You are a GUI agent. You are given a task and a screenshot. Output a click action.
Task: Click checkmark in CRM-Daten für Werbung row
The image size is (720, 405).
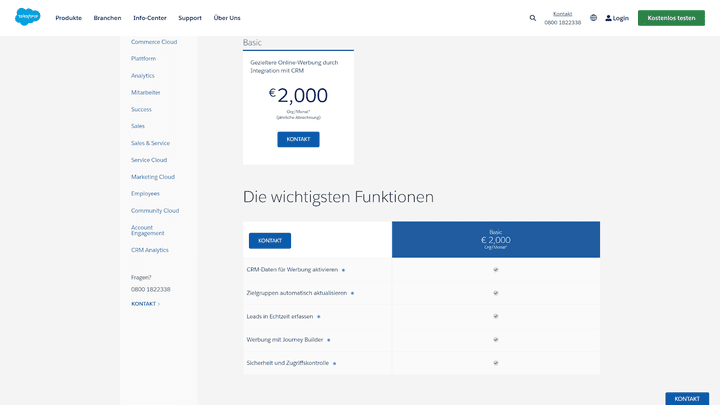495,270
